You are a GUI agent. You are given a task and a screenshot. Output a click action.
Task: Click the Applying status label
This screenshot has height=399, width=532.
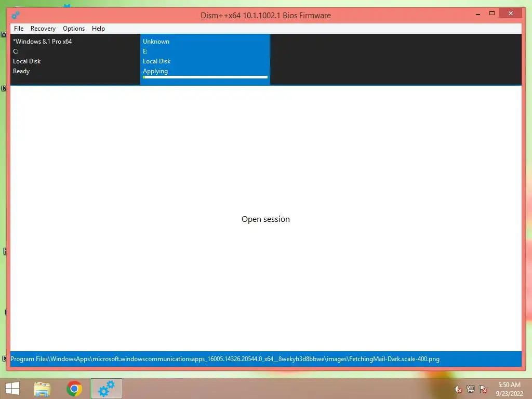(x=155, y=71)
